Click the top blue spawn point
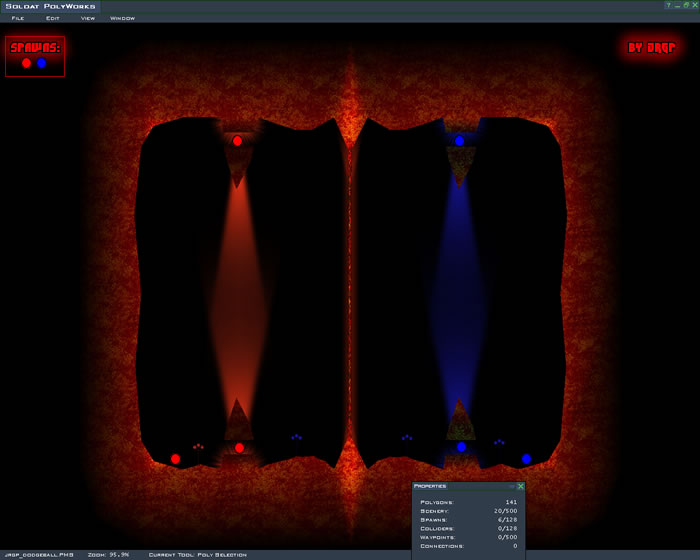 (x=459, y=141)
